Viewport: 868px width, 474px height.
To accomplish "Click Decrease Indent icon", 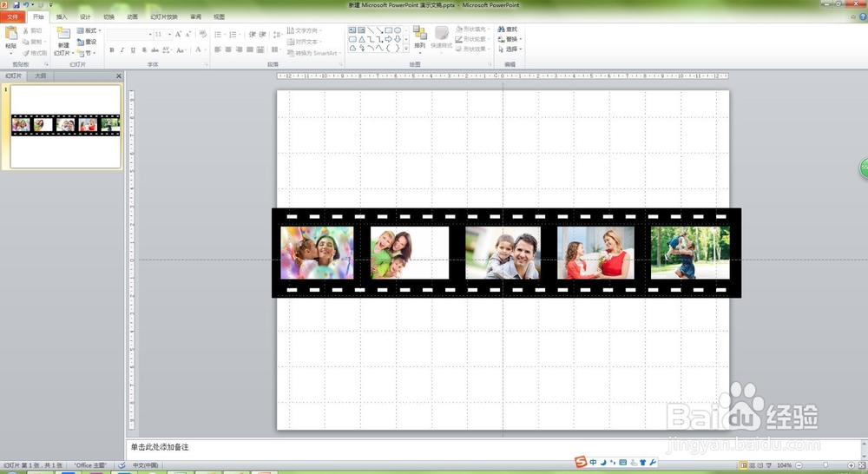I will (x=253, y=35).
